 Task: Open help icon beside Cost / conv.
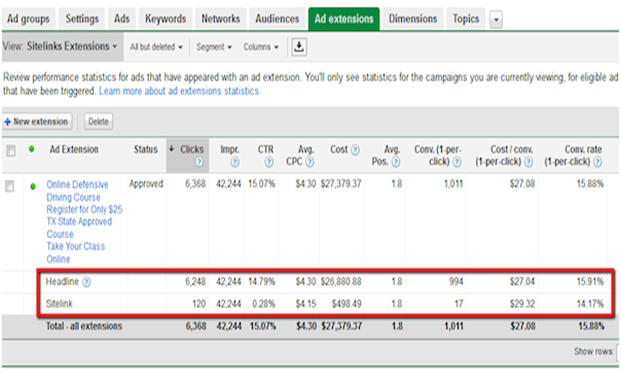[528, 162]
